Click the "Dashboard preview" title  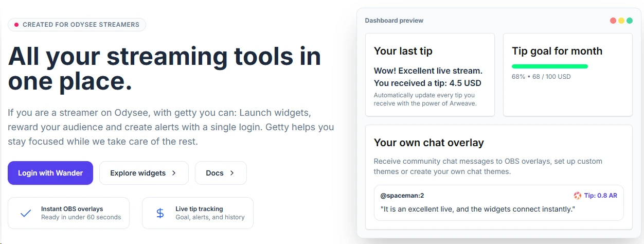point(394,21)
